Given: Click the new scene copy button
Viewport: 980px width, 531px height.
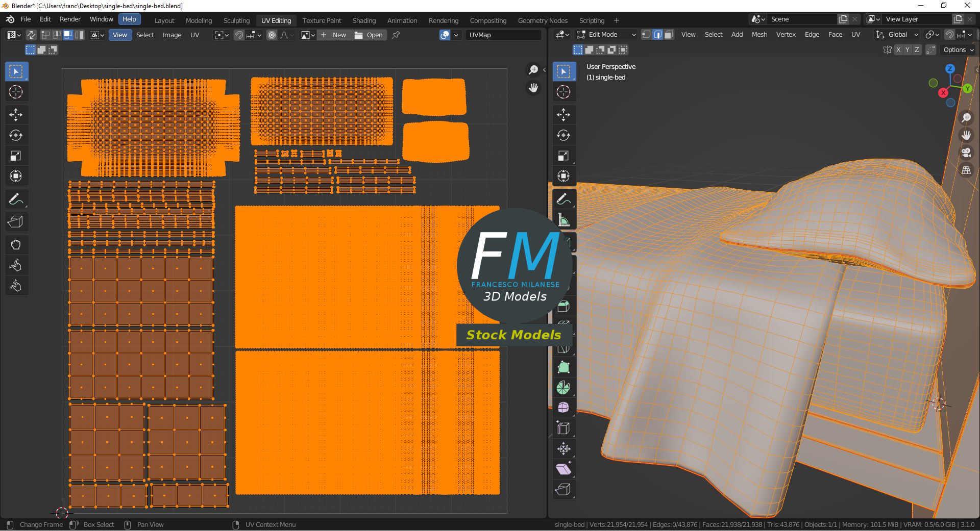Looking at the screenshot, I should click(x=843, y=19).
